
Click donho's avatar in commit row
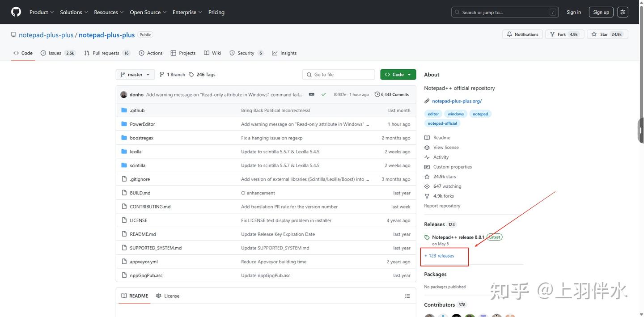click(x=124, y=94)
